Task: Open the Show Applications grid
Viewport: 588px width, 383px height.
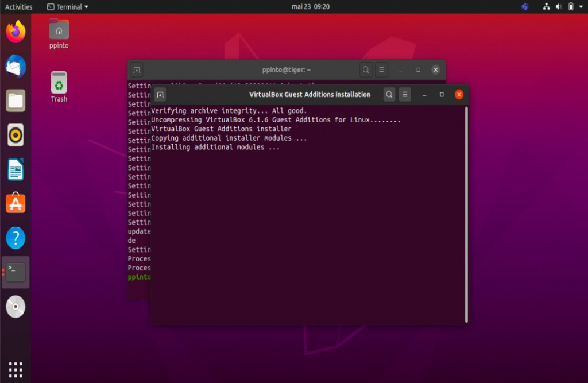Action: (15, 369)
